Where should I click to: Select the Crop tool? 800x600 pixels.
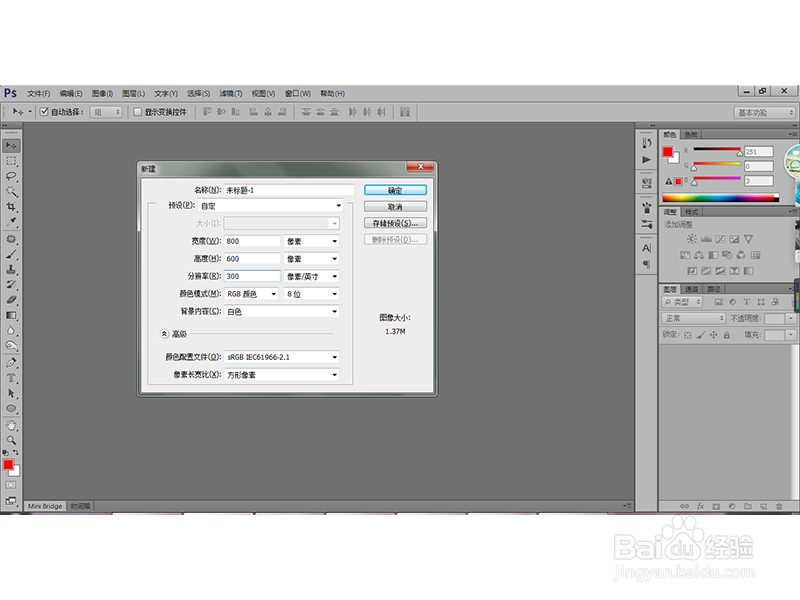click(x=11, y=207)
